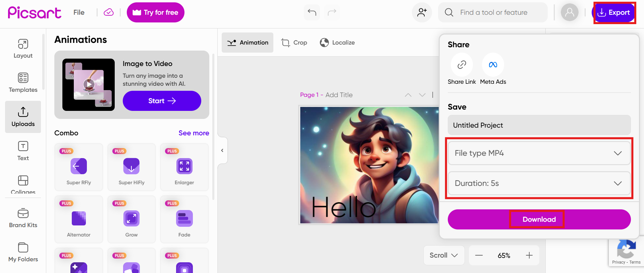The image size is (644, 273).
Task: Click the Try for free button
Action: (x=156, y=12)
